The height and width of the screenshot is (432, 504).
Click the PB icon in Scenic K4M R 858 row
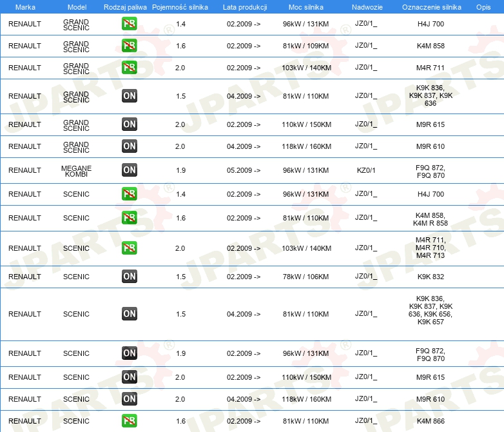129,217
